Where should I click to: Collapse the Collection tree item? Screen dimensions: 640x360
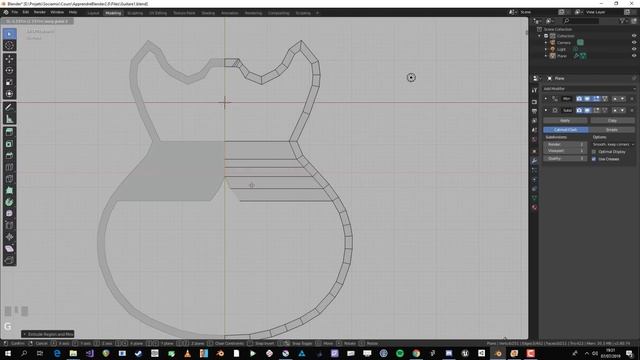pyautogui.click(x=540, y=36)
